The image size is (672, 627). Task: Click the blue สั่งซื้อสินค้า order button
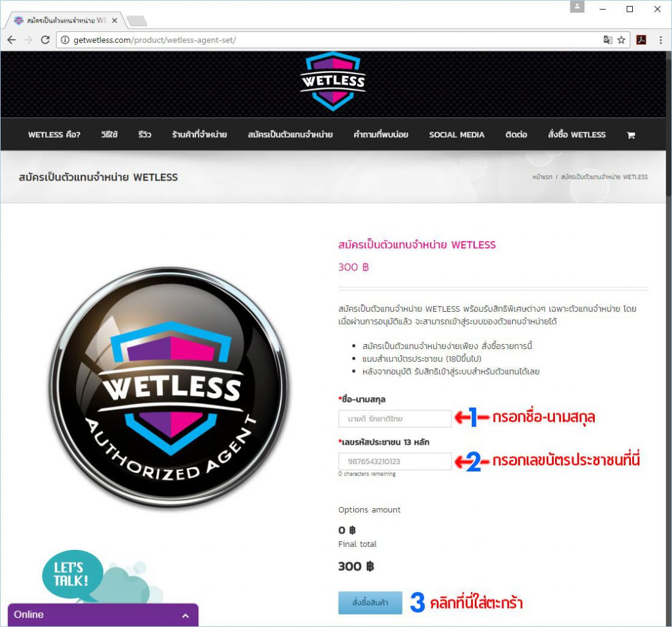370,603
